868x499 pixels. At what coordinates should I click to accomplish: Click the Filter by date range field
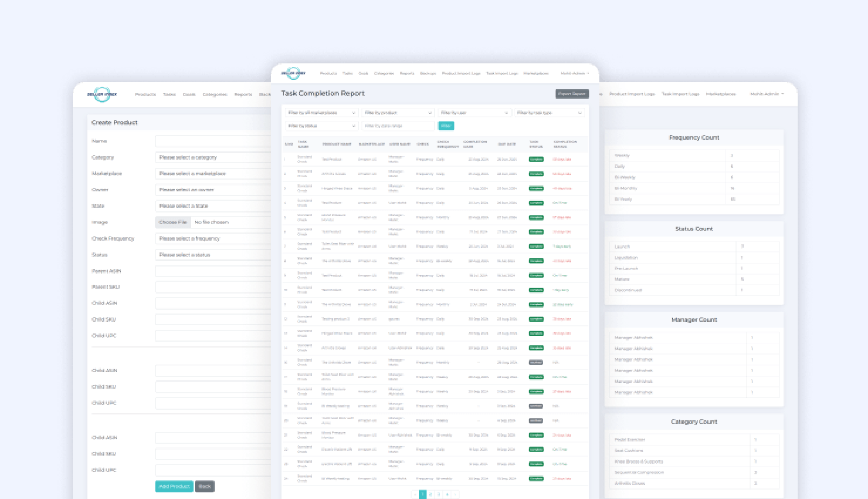(397, 126)
